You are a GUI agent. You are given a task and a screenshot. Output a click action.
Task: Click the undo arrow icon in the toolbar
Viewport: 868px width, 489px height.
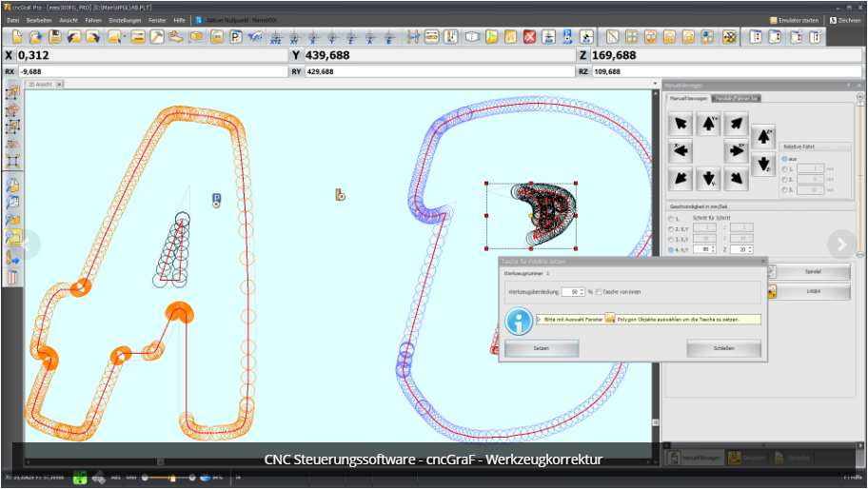(x=73, y=36)
